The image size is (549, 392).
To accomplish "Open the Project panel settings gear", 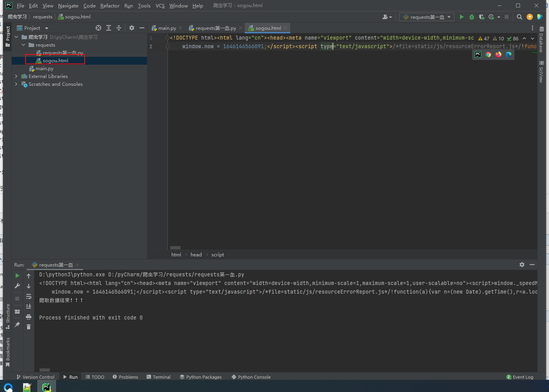I will [132, 28].
